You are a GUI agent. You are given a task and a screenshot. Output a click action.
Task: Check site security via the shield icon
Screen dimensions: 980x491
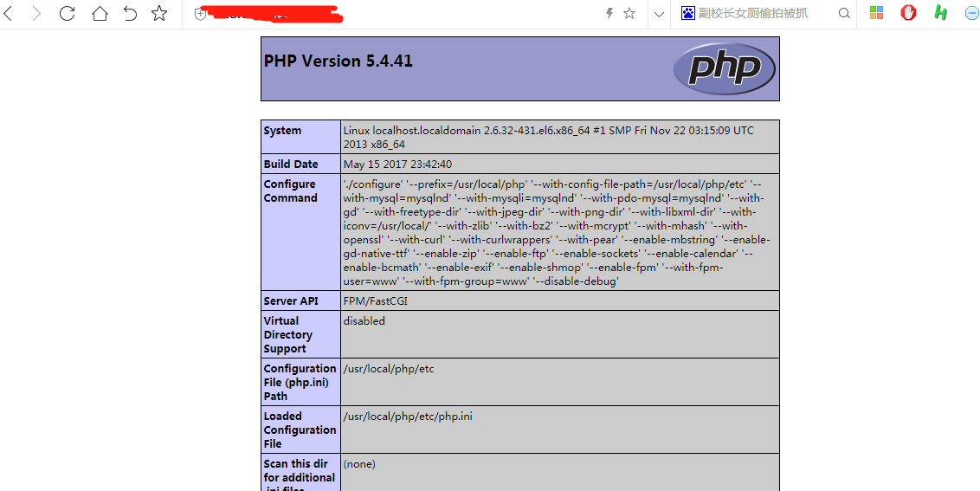point(200,14)
